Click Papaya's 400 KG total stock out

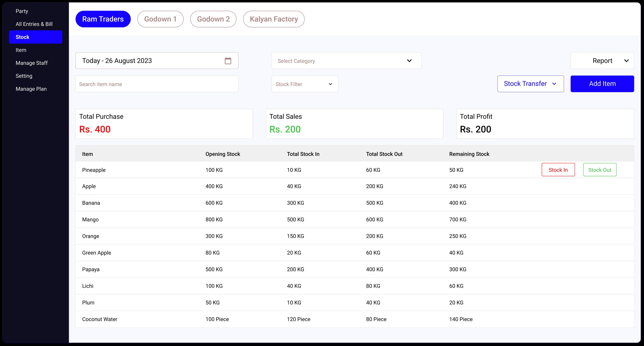(x=374, y=269)
